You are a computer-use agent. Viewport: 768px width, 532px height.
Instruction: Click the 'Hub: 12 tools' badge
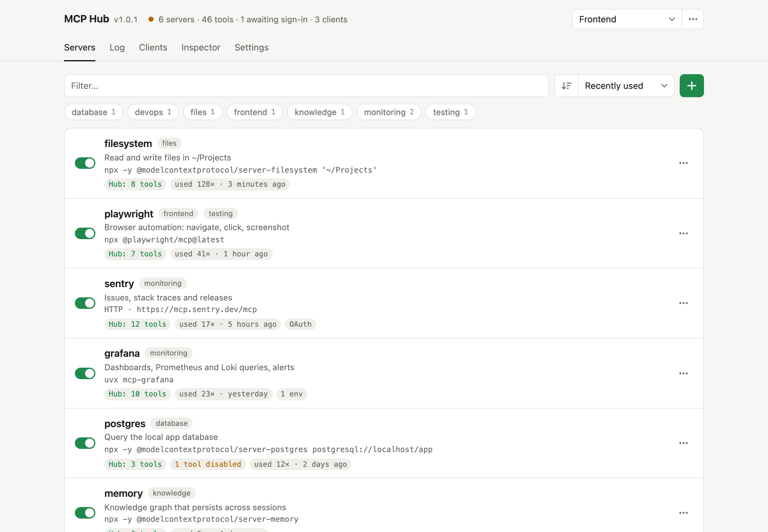pyautogui.click(x=138, y=324)
